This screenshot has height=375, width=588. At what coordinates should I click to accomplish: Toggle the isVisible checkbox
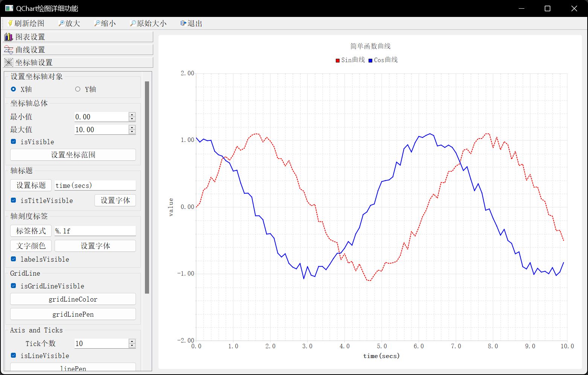(14, 142)
